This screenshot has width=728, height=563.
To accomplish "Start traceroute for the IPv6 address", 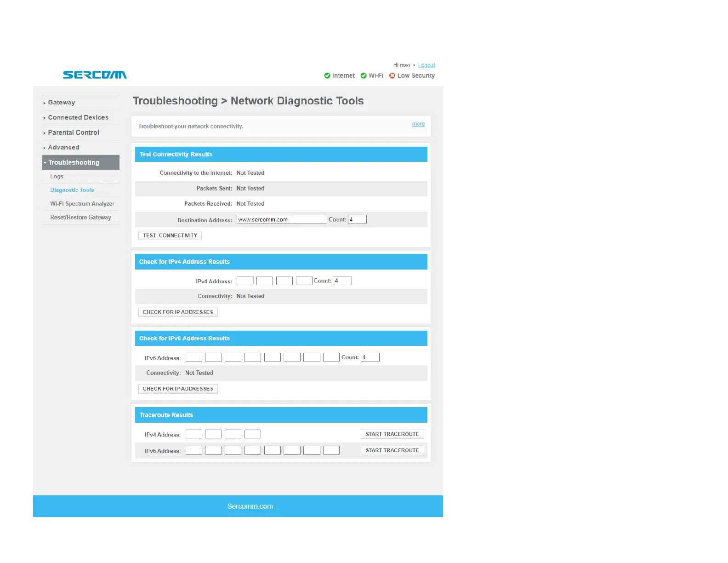I will (x=392, y=450).
